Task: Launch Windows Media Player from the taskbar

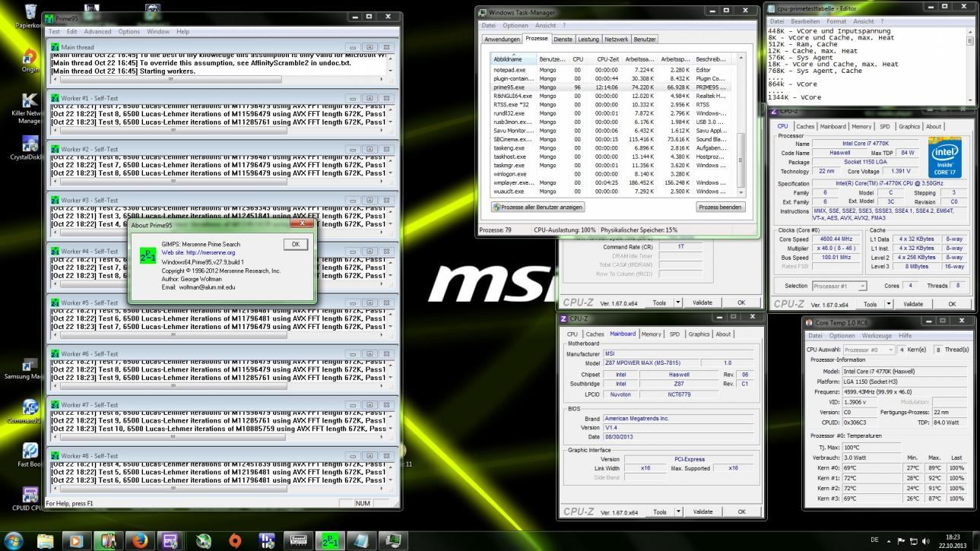Action: [x=76, y=540]
